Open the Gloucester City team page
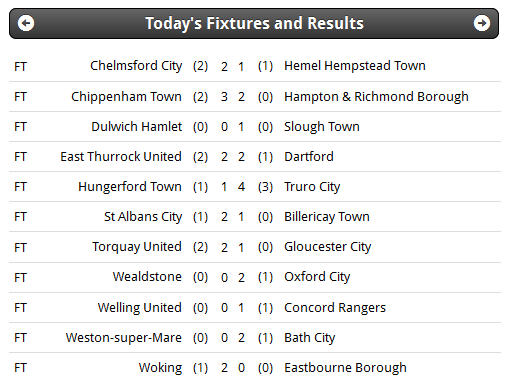The image size is (507, 391). pyautogui.click(x=327, y=247)
